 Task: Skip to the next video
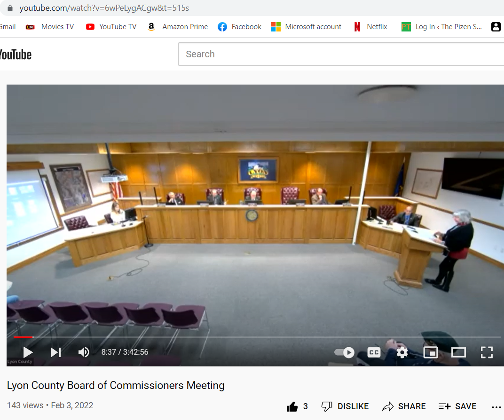pyautogui.click(x=56, y=352)
